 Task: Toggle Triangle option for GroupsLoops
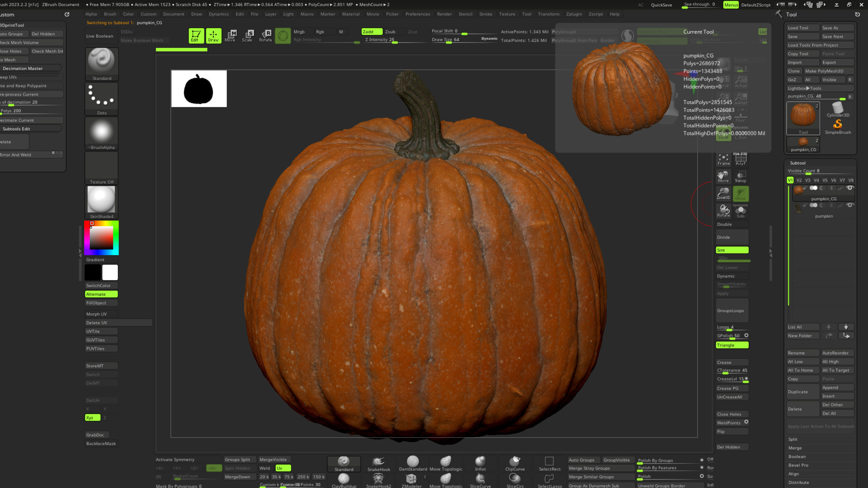(732, 345)
